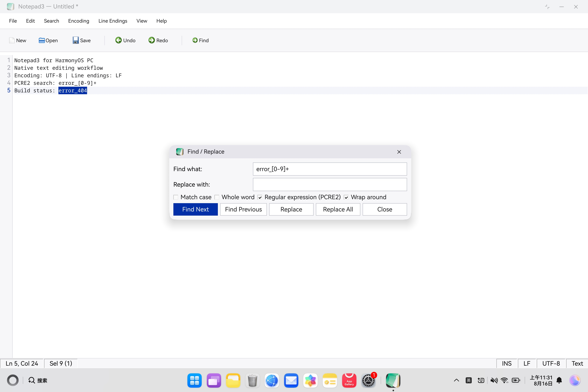Close the Find / Replace dialog with X
The height and width of the screenshot is (392, 588).
pos(399,152)
